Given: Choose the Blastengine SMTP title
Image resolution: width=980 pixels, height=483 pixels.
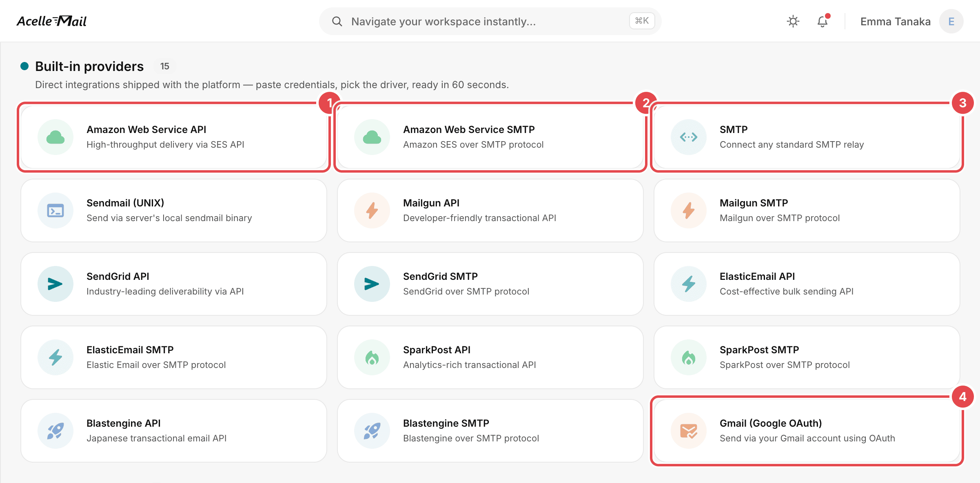Looking at the screenshot, I should 446,423.
